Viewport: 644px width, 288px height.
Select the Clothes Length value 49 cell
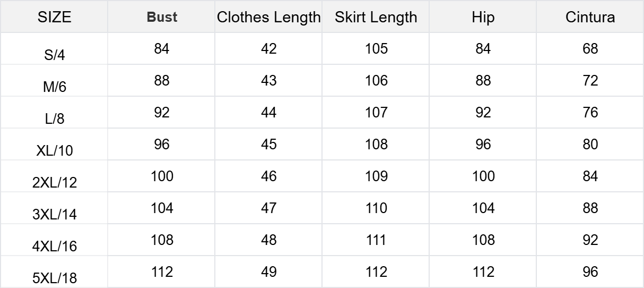269,272
